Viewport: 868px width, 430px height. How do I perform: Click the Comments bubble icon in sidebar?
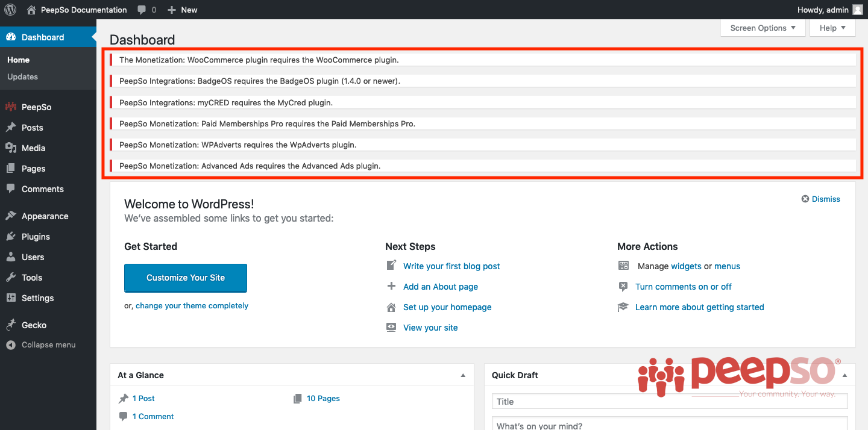coord(11,189)
